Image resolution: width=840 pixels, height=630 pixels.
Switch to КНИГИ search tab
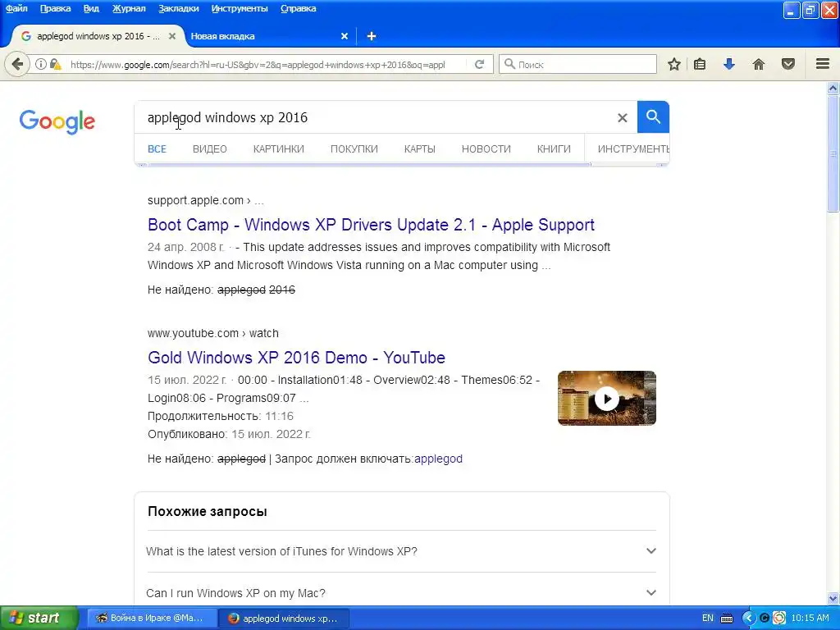click(554, 149)
